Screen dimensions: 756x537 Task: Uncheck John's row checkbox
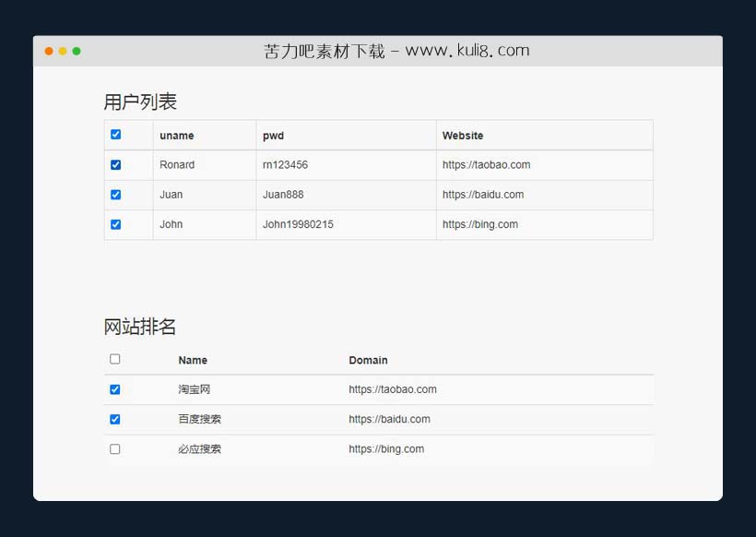(x=115, y=224)
